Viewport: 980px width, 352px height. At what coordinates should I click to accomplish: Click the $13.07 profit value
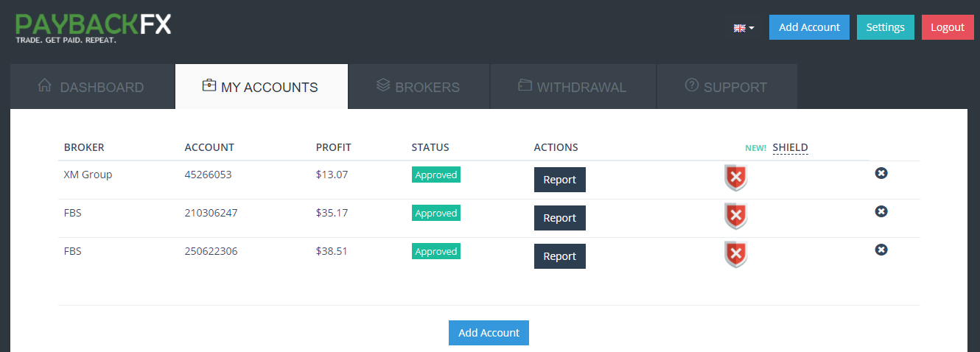click(332, 175)
